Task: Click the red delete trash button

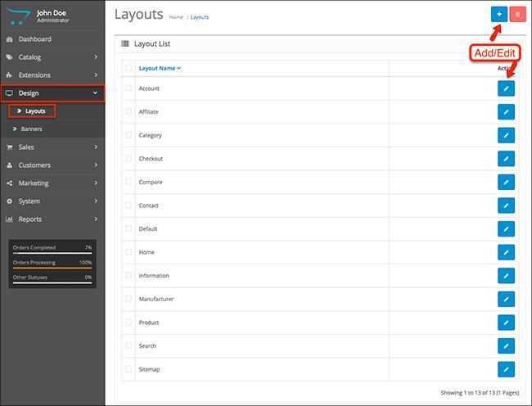Action: [517, 14]
